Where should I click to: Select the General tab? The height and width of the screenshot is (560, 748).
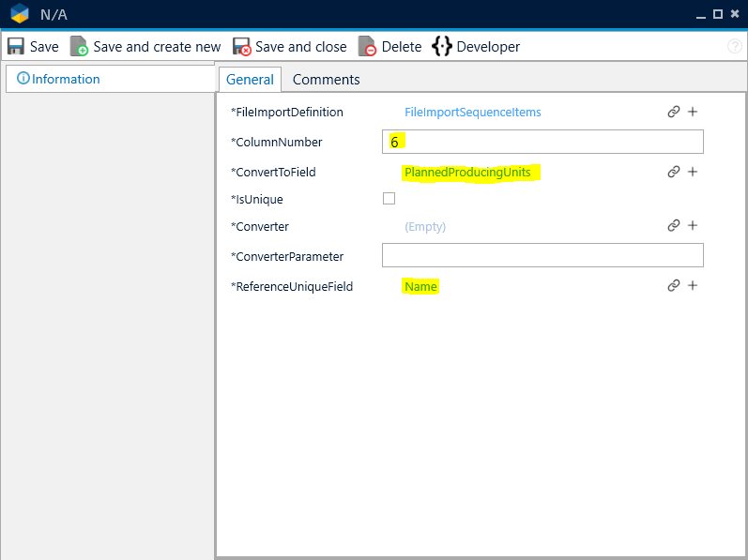pos(250,80)
